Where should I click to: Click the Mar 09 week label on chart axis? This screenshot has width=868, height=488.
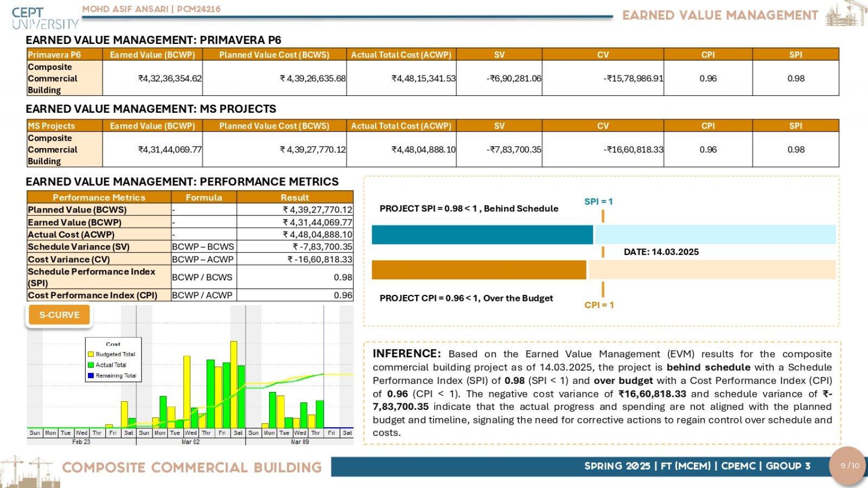coord(300,442)
